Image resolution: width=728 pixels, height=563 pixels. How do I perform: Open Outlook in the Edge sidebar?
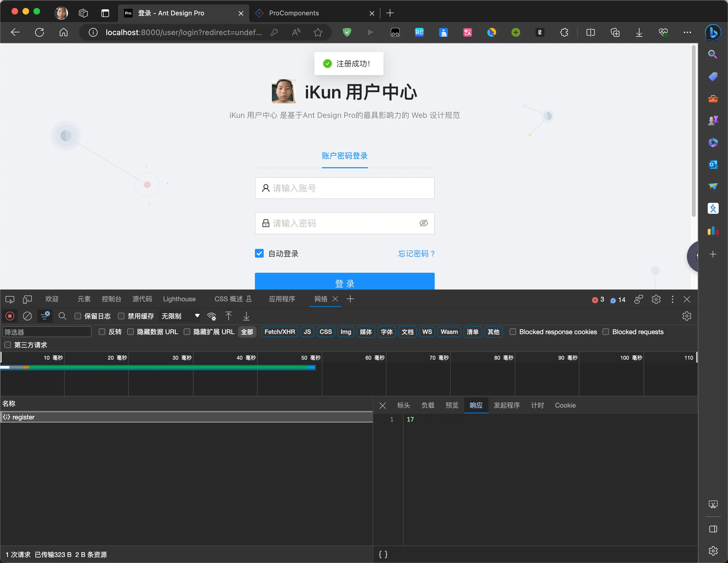pos(713,164)
